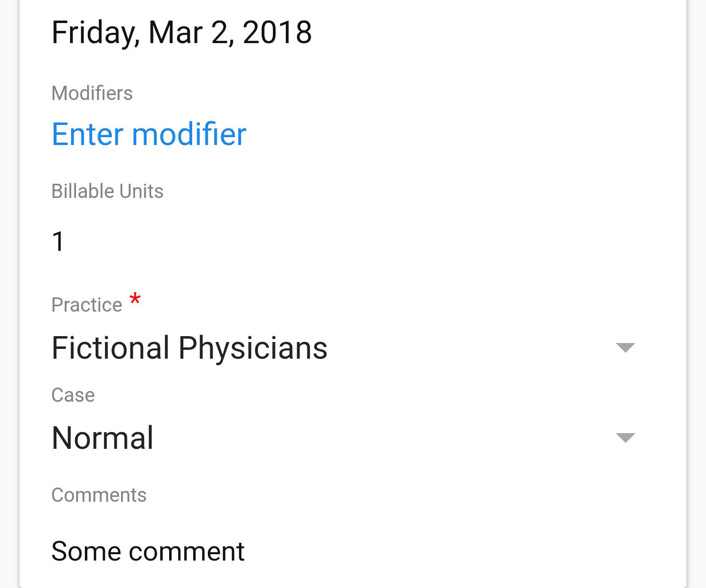The image size is (706, 588).
Task: Click the word modifier in the blue link
Action: click(189, 134)
